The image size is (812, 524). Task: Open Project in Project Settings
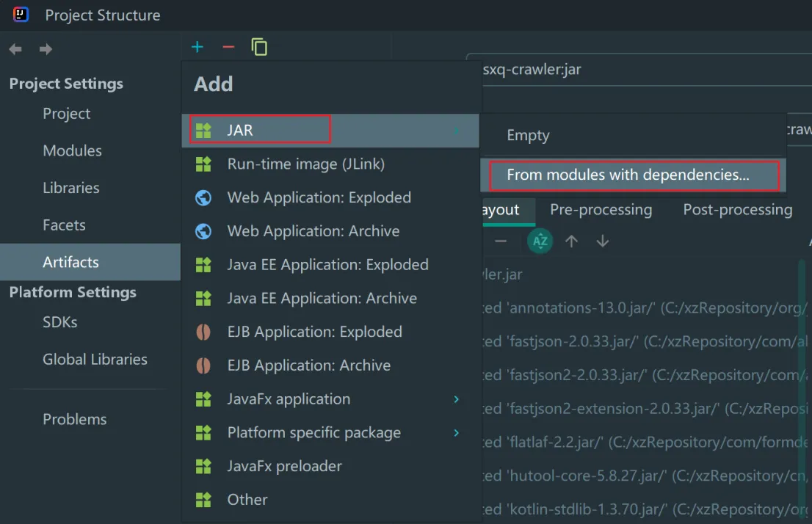pyautogui.click(x=90, y=114)
